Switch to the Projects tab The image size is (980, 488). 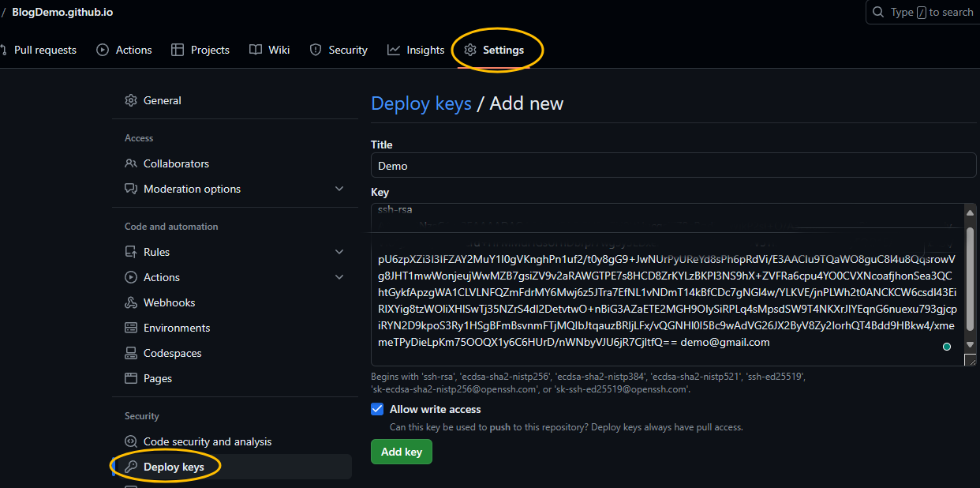click(200, 50)
